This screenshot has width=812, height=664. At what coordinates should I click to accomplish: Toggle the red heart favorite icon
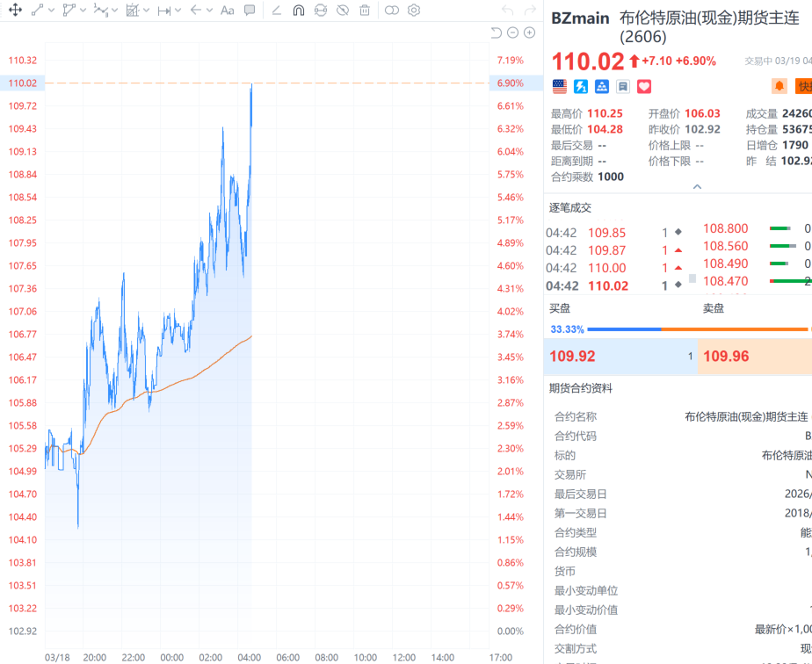tap(643, 86)
